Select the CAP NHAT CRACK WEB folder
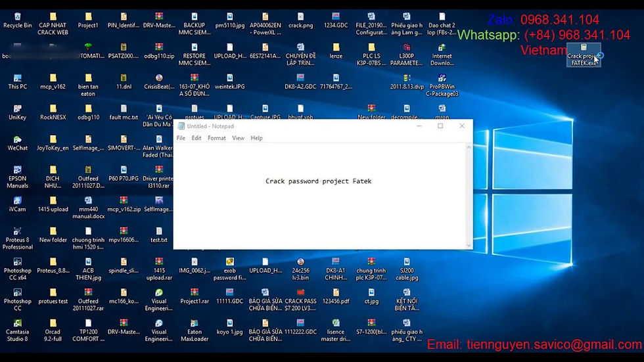Viewport: 644px width, 362px height. 53,24
